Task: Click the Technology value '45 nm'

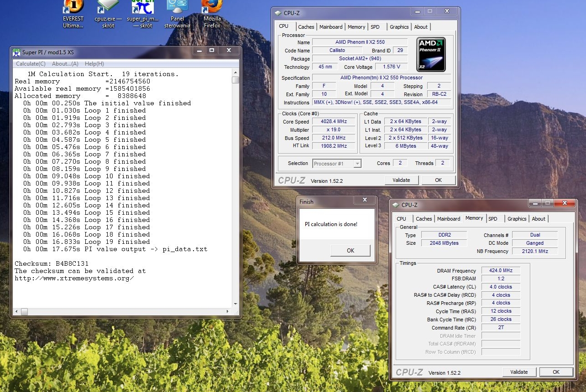Action: 325,67
